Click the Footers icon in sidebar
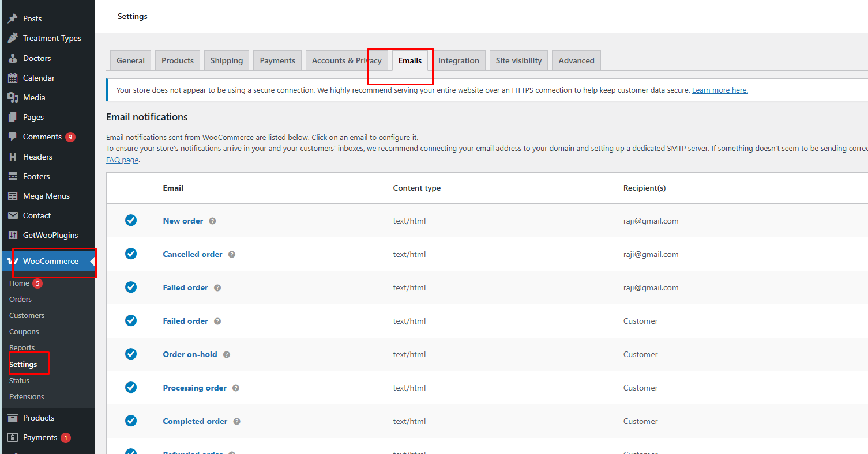 (x=13, y=176)
